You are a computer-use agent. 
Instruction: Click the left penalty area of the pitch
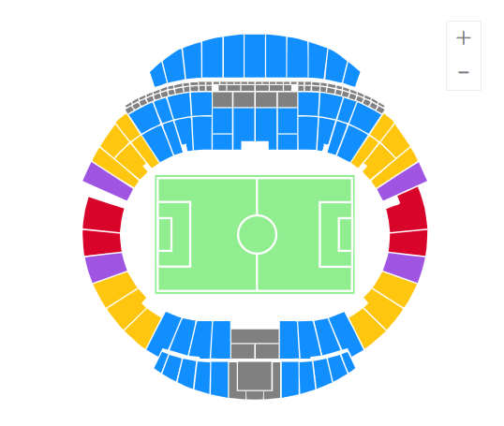174,234
